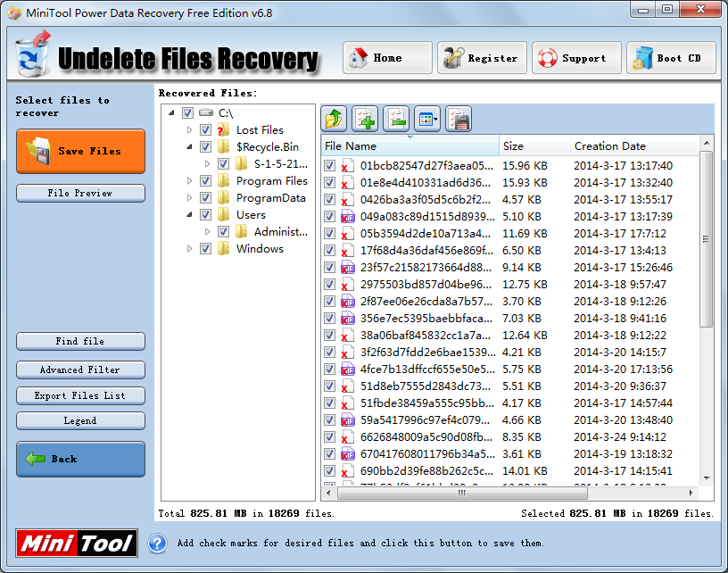Screen dimensions: 728x573
Task: Click the Users folder icon
Action: pos(223,214)
